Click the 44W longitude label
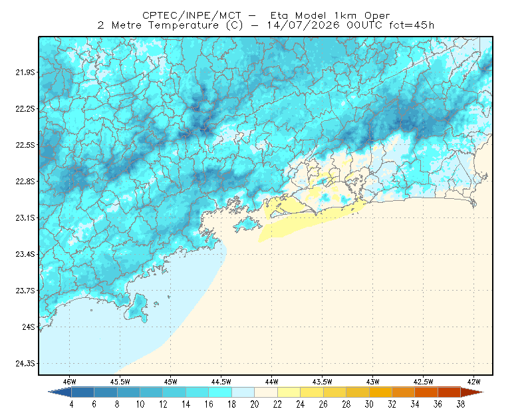The image size is (532, 411). click(272, 382)
